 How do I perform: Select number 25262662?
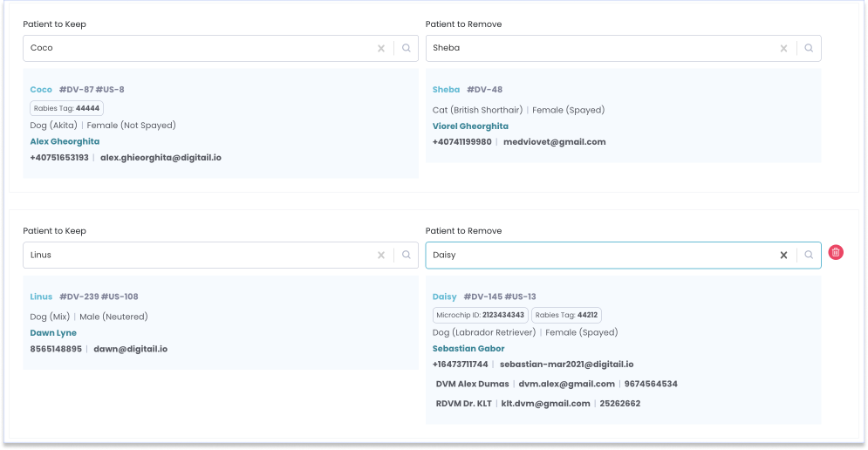pyautogui.click(x=620, y=404)
